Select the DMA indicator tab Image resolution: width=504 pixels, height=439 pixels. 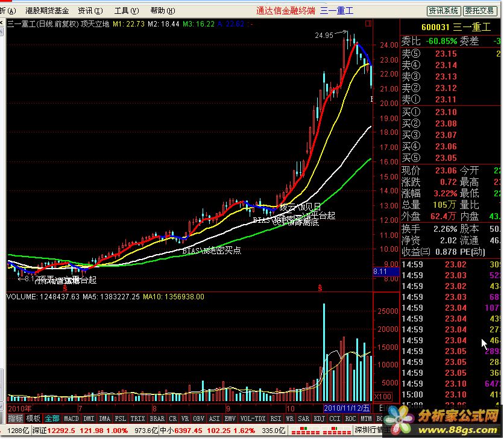click(104, 419)
